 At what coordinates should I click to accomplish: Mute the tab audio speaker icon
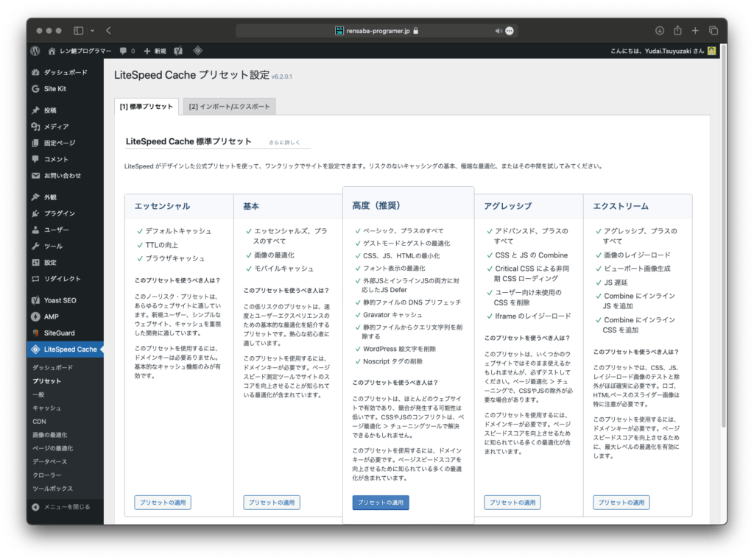(498, 31)
